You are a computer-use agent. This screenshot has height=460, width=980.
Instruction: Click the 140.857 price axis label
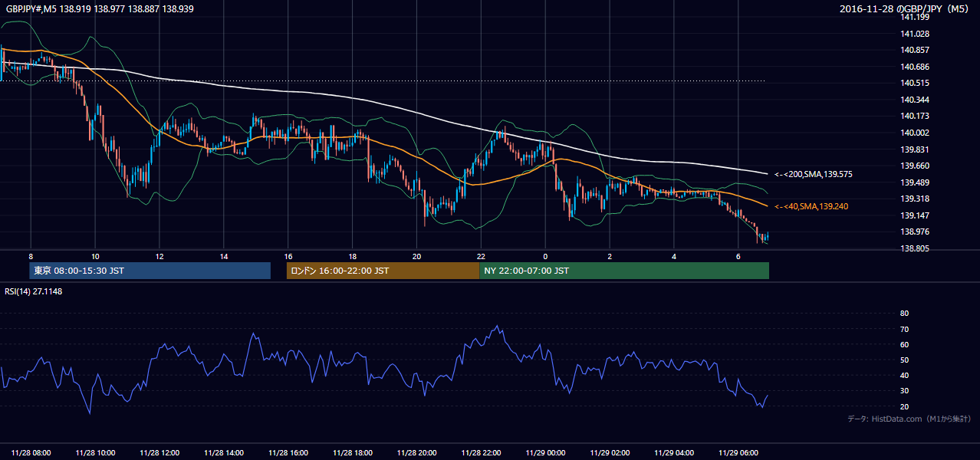pyautogui.click(x=915, y=50)
